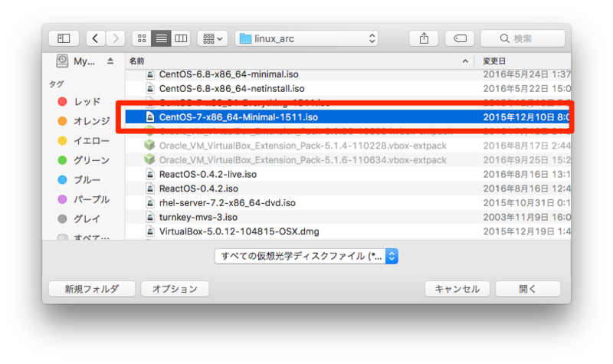Select the レッド red tag

click(80, 102)
